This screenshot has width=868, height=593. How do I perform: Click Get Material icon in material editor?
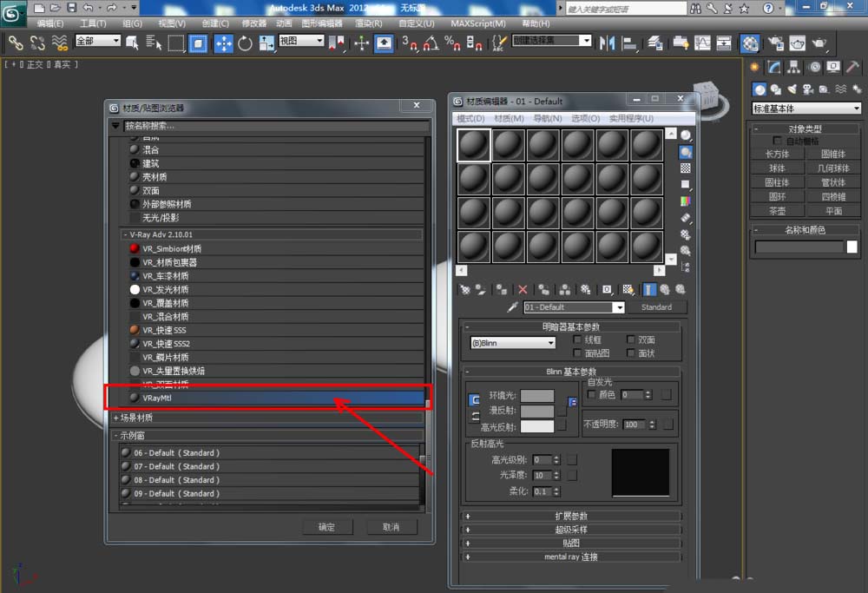tap(465, 290)
